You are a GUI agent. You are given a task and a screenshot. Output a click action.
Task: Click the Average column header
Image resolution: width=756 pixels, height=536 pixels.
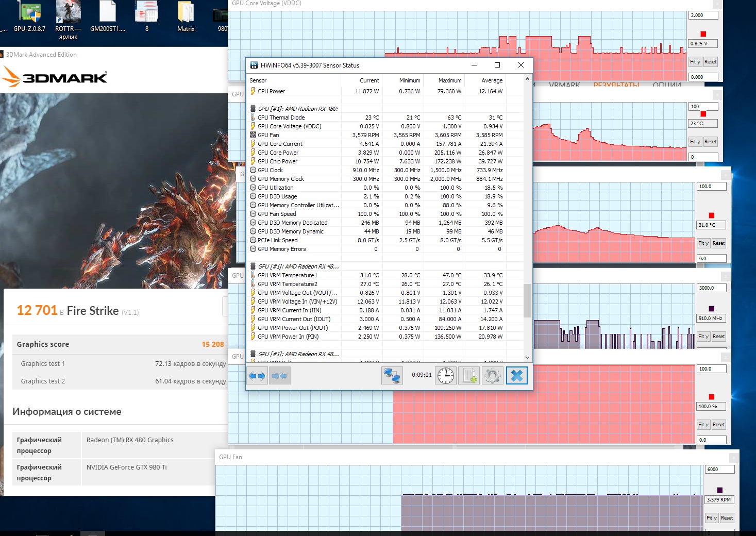[x=485, y=80]
